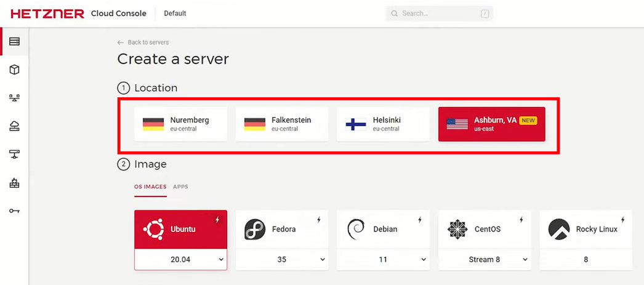This screenshot has width=644, height=285.
Task: Select Falkenstein as server location
Action: (282, 124)
